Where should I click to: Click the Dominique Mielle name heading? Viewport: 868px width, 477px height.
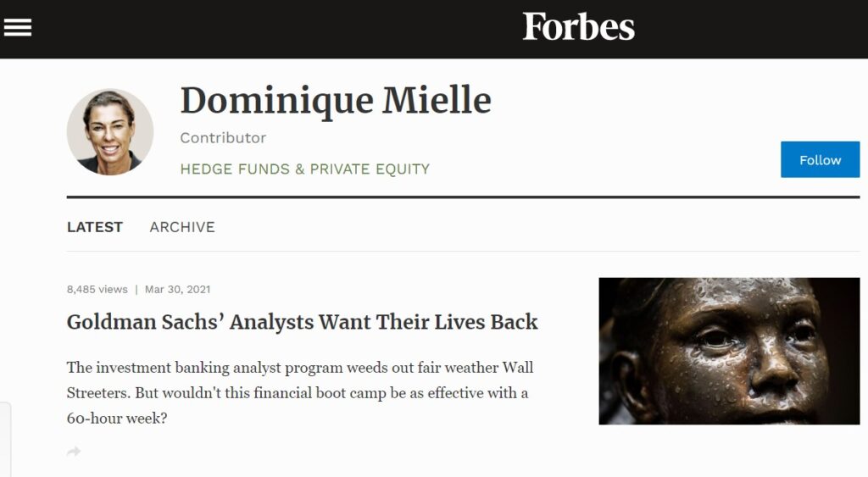pyautogui.click(x=336, y=101)
